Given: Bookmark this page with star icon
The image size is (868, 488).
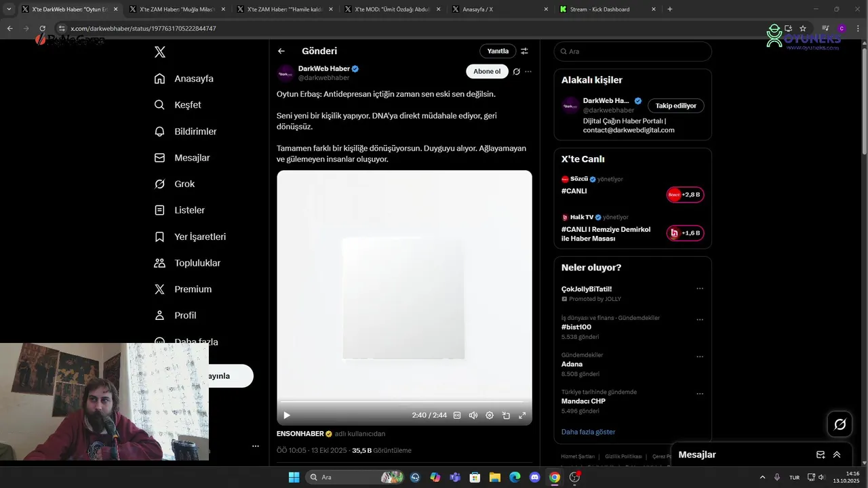Looking at the screenshot, I should [x=803, y=28].
